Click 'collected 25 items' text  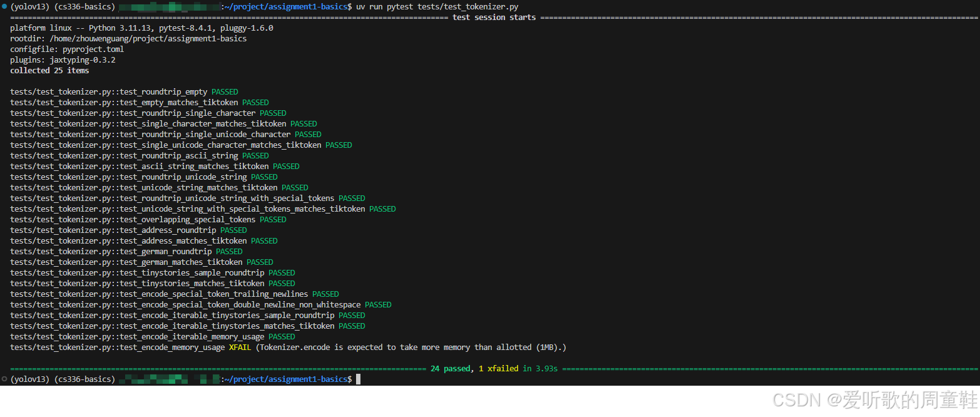point(49,71)
